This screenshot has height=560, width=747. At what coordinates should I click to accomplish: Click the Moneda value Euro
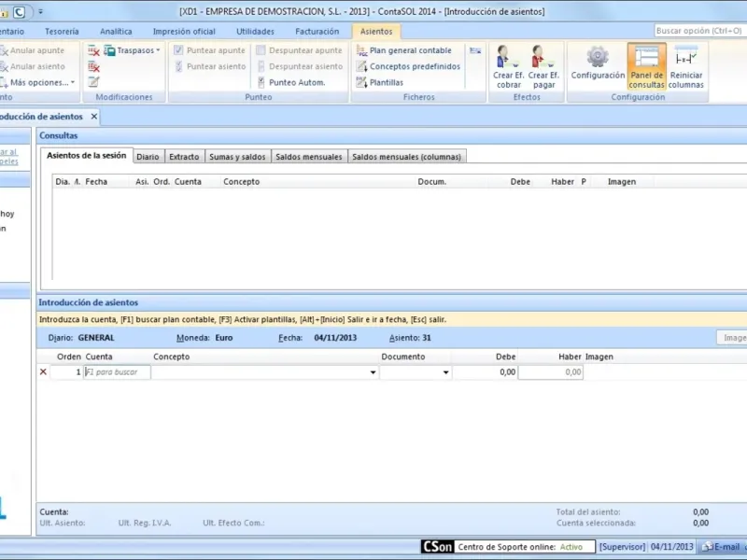224,338
